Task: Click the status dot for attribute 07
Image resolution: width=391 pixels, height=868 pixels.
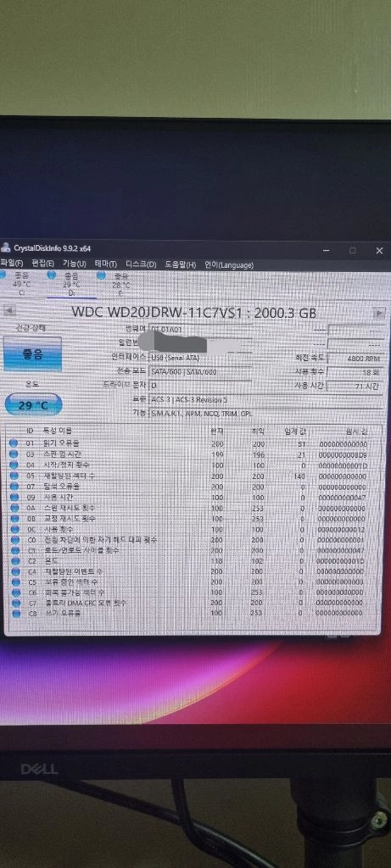Action: (x=14, y=486)
